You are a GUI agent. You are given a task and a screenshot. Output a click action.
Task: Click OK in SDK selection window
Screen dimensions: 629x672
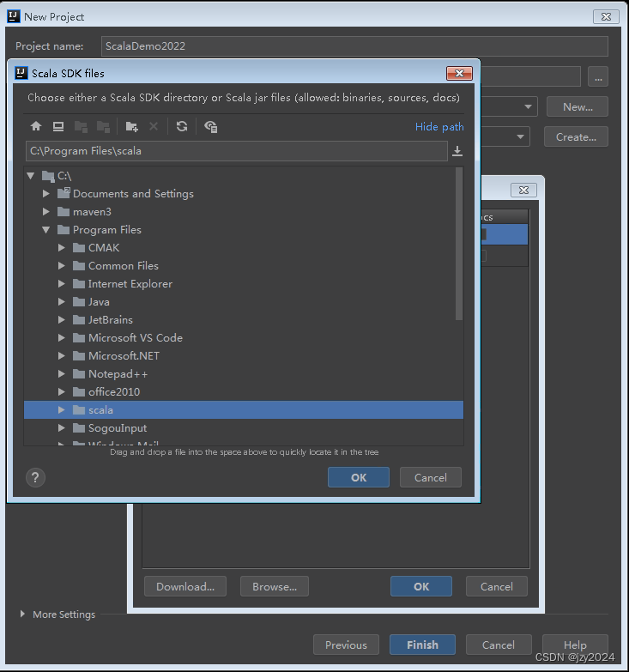[421, 586]
